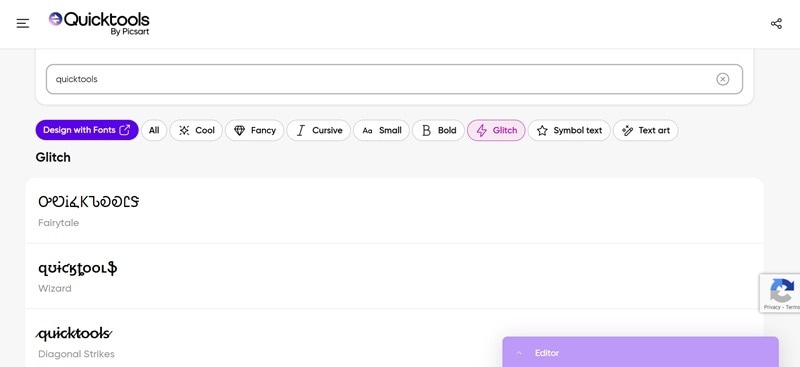Open the hamburger menu
The height and width of the screenshot is (367, 800).
click(x=23, y=23)
